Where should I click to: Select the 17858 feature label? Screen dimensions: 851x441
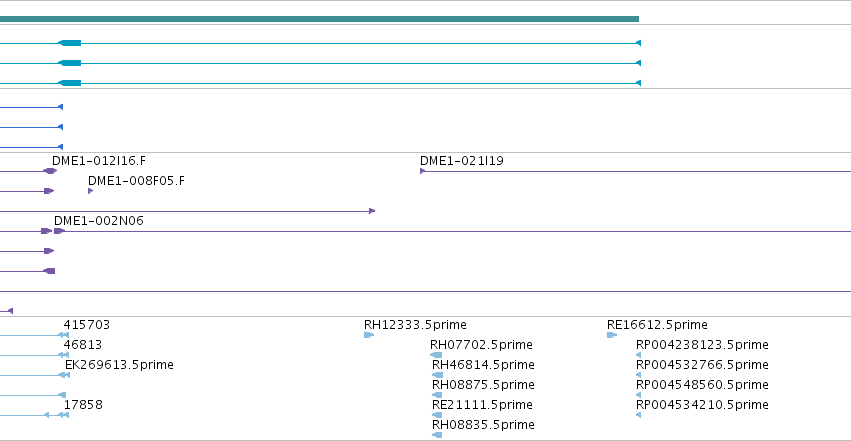83,405
